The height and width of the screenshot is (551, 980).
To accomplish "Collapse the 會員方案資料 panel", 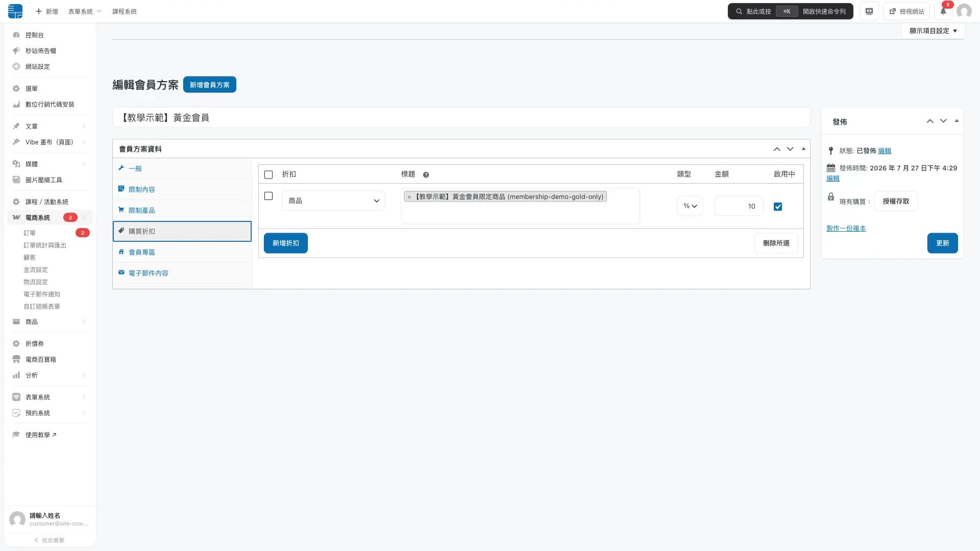I will coord(803,149).
